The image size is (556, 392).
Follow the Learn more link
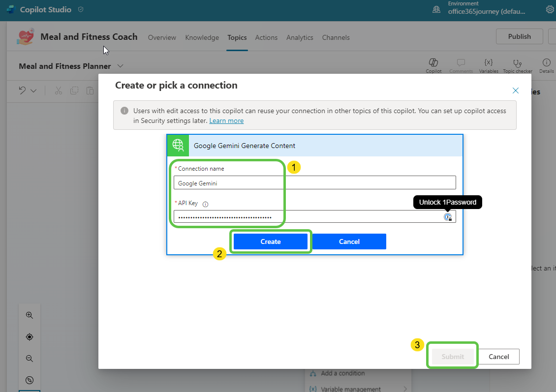226,121
